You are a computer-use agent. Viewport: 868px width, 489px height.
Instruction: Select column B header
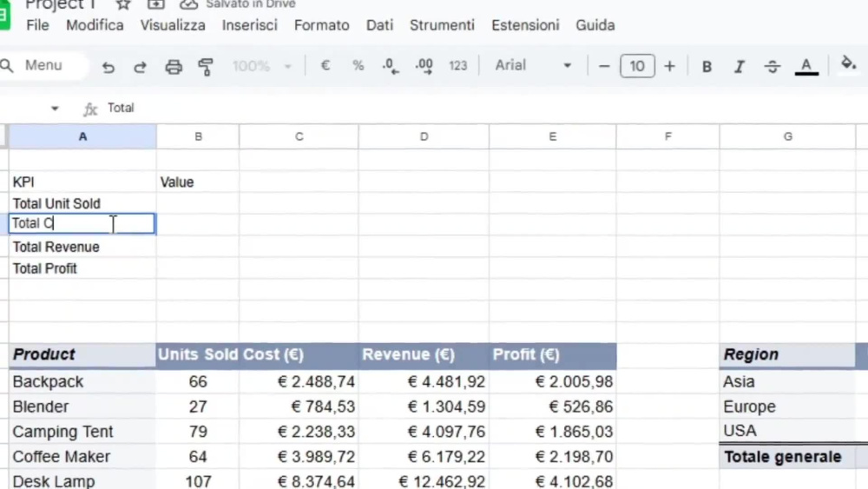click(x=198, y=136)
